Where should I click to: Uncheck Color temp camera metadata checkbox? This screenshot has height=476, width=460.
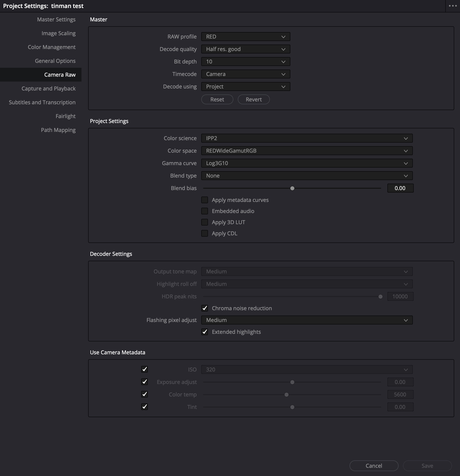point(144,394)
